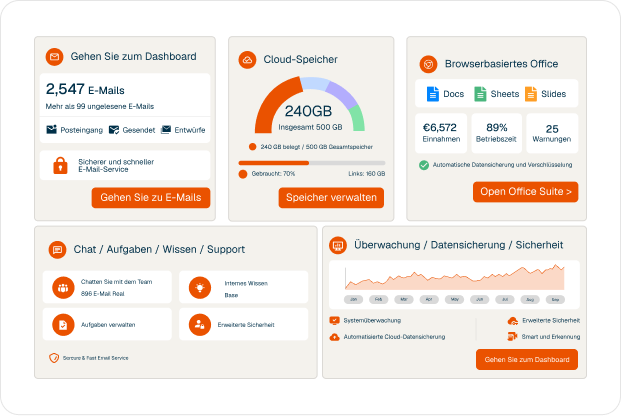Open the Posteingang mail folder
Screen dimensions: 621x416
(73, 130)
